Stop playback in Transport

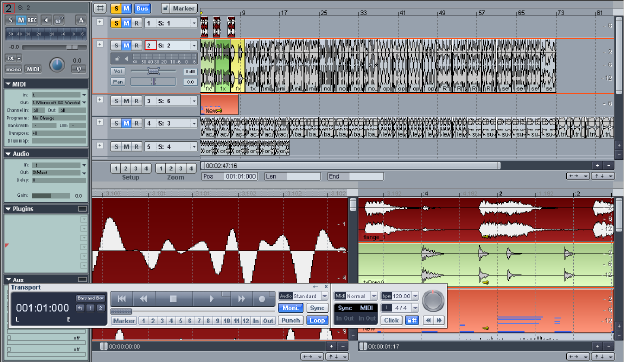(173, 299)
